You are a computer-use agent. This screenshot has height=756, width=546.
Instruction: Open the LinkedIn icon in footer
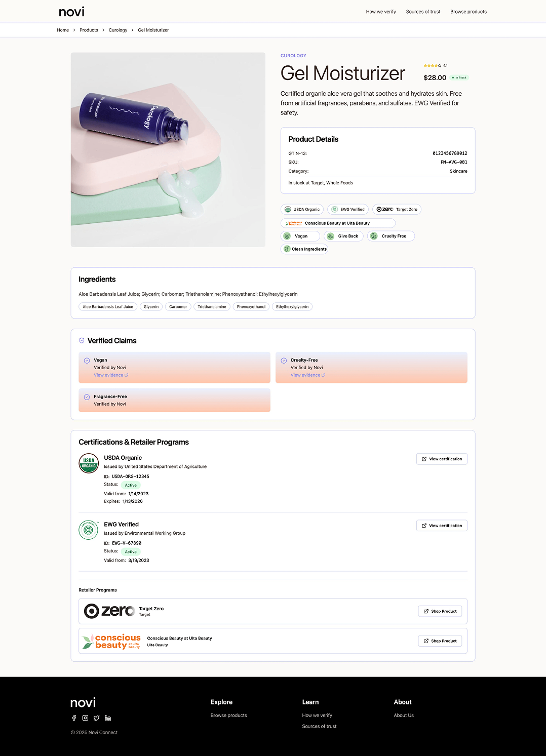point(108,718)
